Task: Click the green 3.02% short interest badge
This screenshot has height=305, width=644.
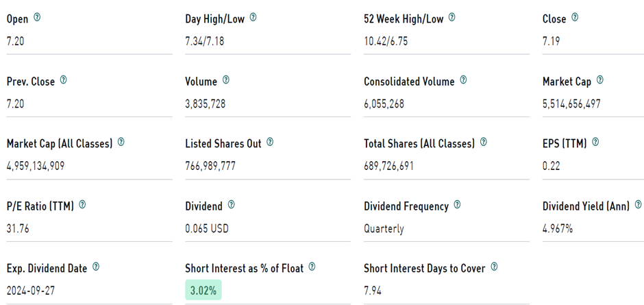Action: (203, 291)
